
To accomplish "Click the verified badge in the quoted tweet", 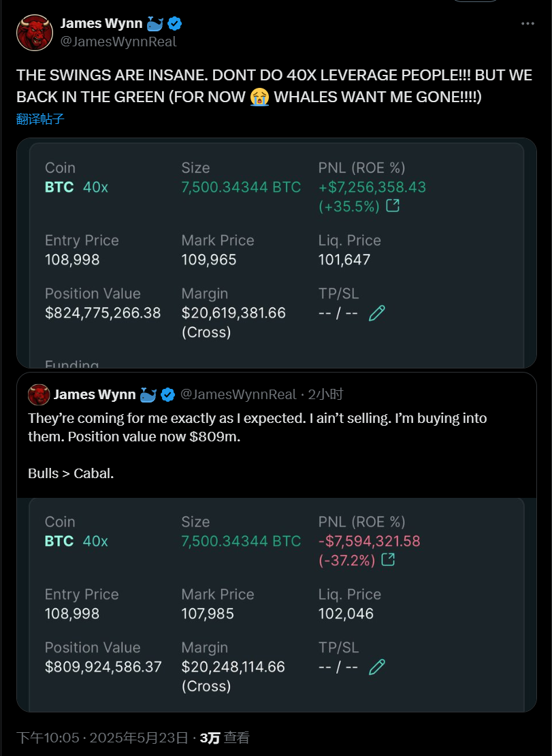I will (x=167, y=394).
